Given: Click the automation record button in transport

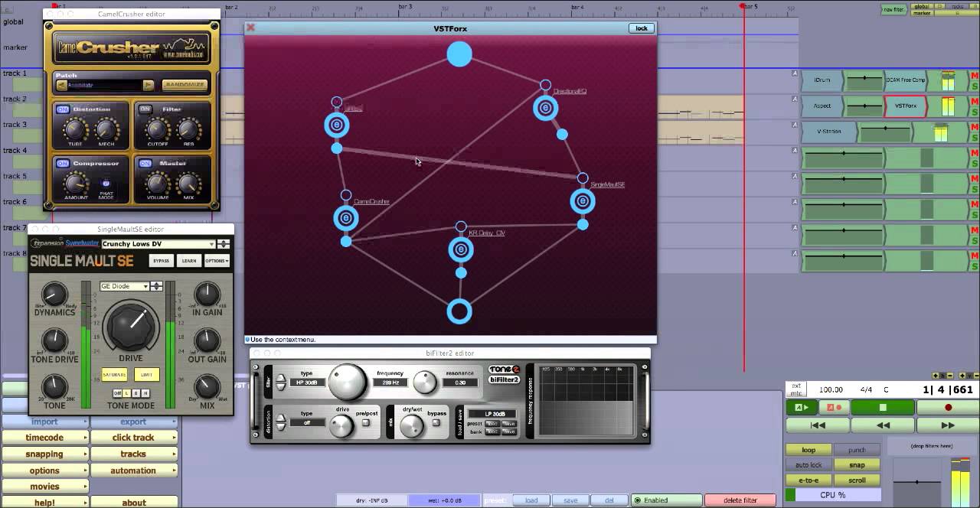Looking at the screenshot, I should pos(834,408).
